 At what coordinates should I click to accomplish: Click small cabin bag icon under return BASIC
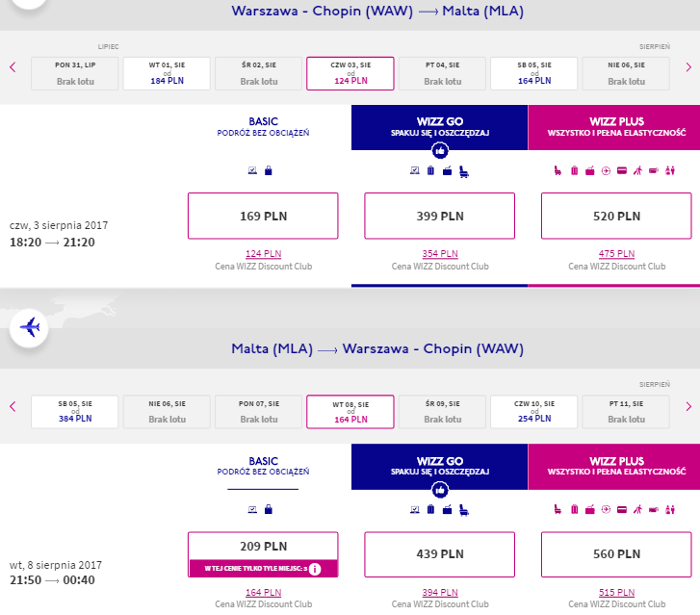tap(269, 509)
